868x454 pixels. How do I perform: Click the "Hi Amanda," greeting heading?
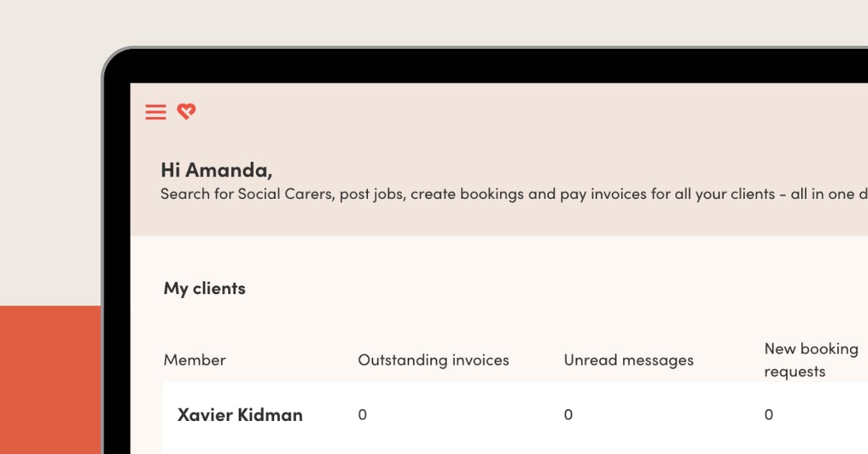[216, 170]
